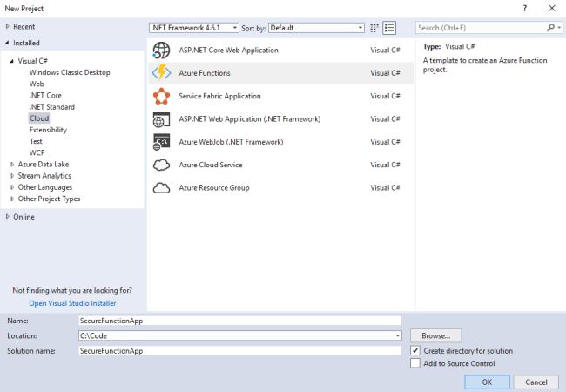
Task: Select the Azure WebJob (.NET Framework) template name
Action: [231, 142]
